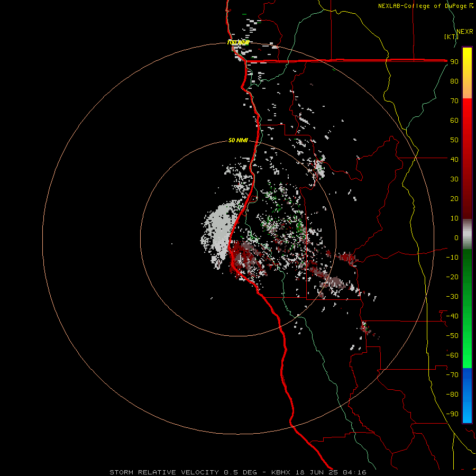Viewport: 476px width, 476px height.
Task: Select the '80' scale value
Action: [x=454, y=81]
